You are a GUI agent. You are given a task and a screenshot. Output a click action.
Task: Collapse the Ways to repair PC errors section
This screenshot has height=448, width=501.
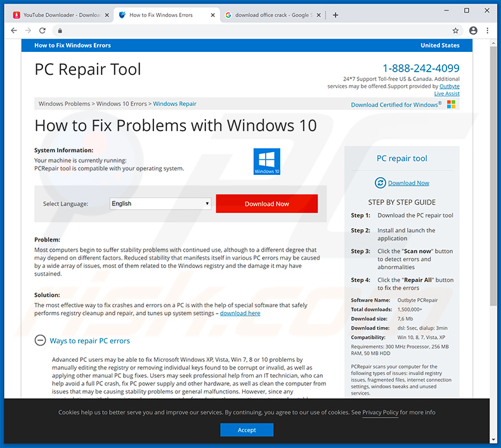40,340
